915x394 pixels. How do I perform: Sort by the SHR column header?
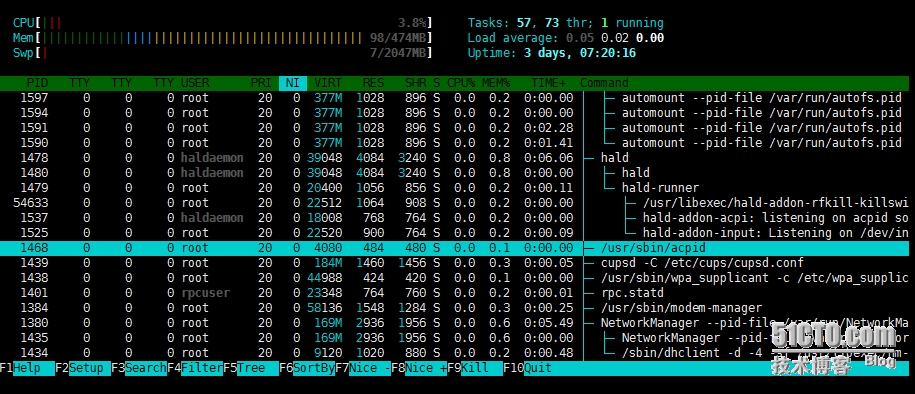(x=415, y=83)
